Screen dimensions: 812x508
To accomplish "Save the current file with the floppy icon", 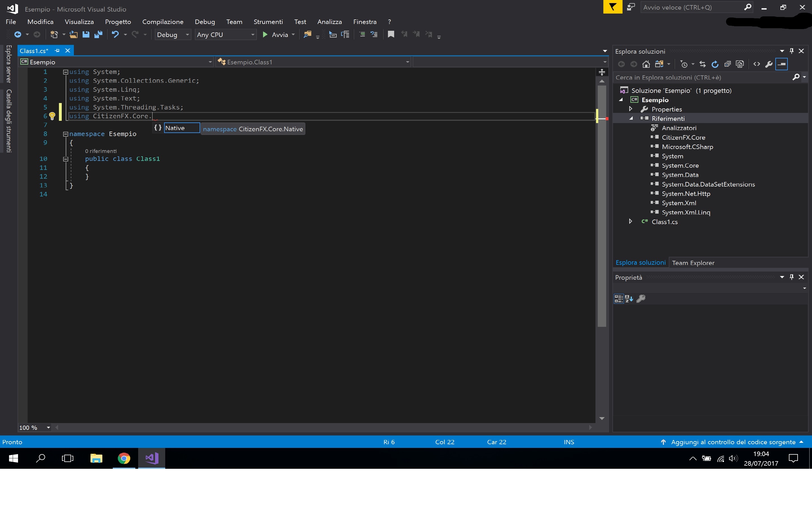I will pos(86,35).
